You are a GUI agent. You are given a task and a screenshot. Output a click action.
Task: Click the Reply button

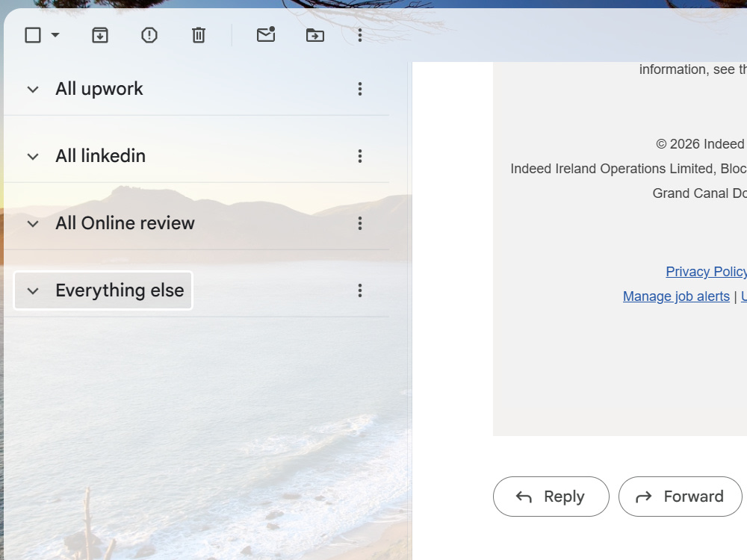click(x=551, y=497)
